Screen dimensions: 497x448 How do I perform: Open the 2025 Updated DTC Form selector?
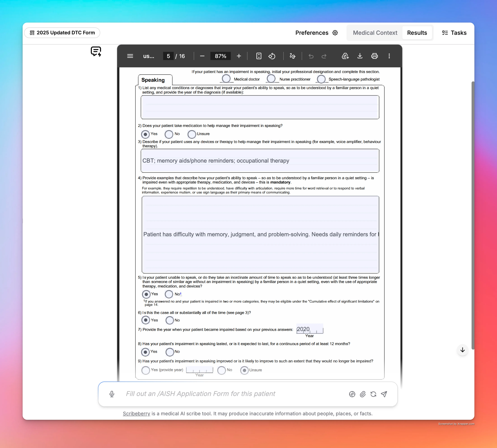(62, 33)
